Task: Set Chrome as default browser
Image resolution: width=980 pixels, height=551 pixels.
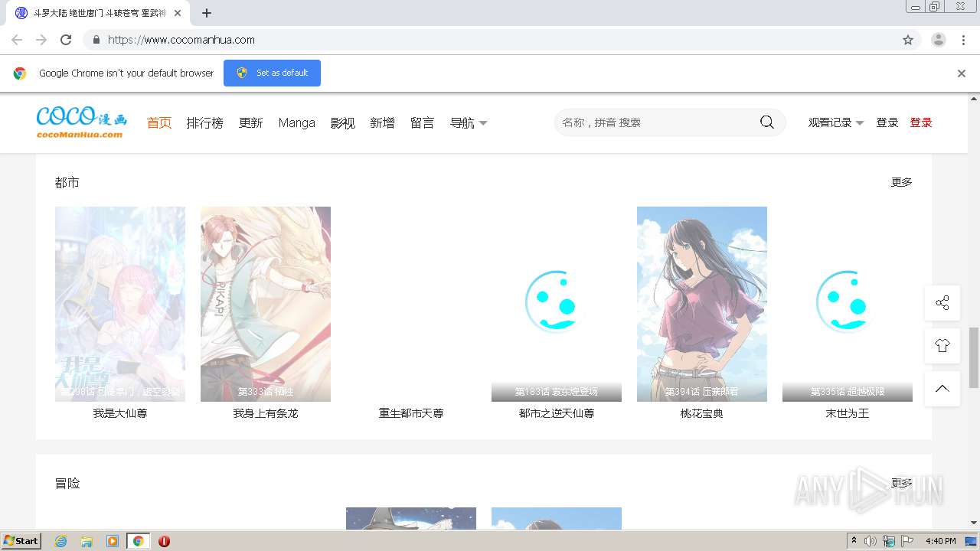Action: click(272, 73)
